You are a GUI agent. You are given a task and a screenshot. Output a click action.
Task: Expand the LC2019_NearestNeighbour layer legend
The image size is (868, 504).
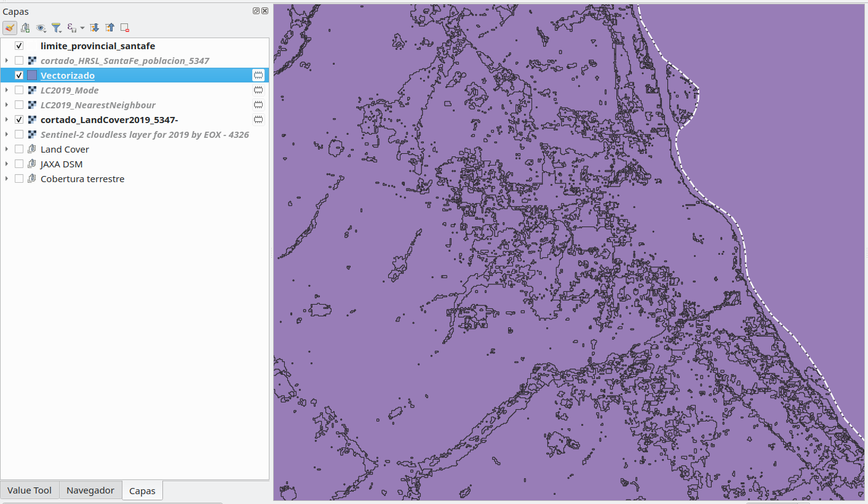click(x=7, y=105)
